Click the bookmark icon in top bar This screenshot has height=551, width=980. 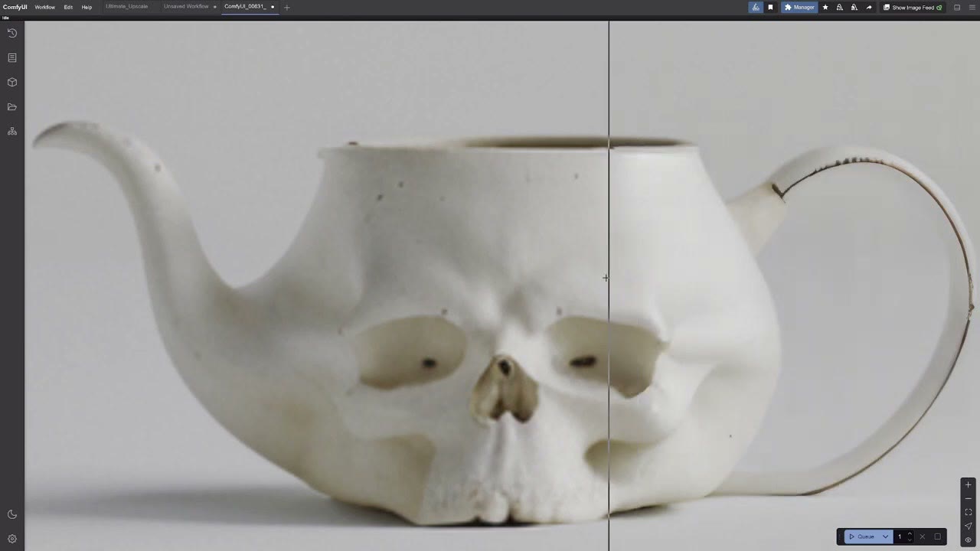coord(771,8)
